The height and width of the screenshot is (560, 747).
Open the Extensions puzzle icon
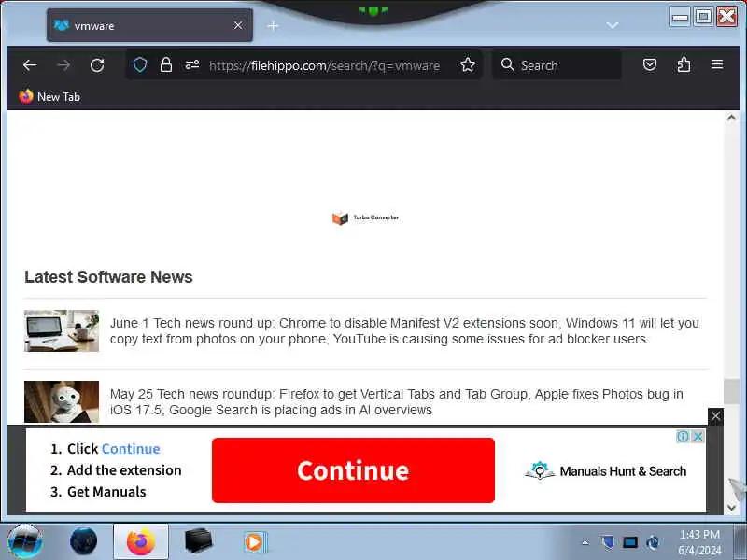pyautogui.click(x=684, y=64)
